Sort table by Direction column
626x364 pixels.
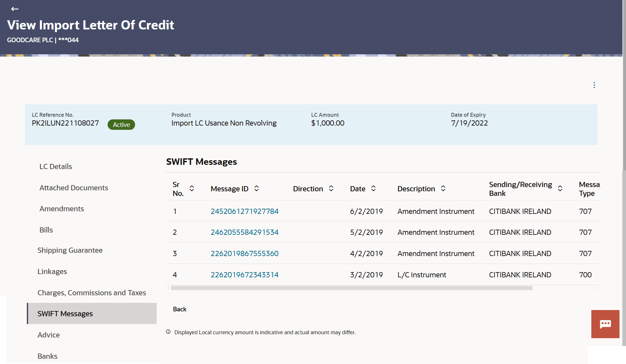331,188
